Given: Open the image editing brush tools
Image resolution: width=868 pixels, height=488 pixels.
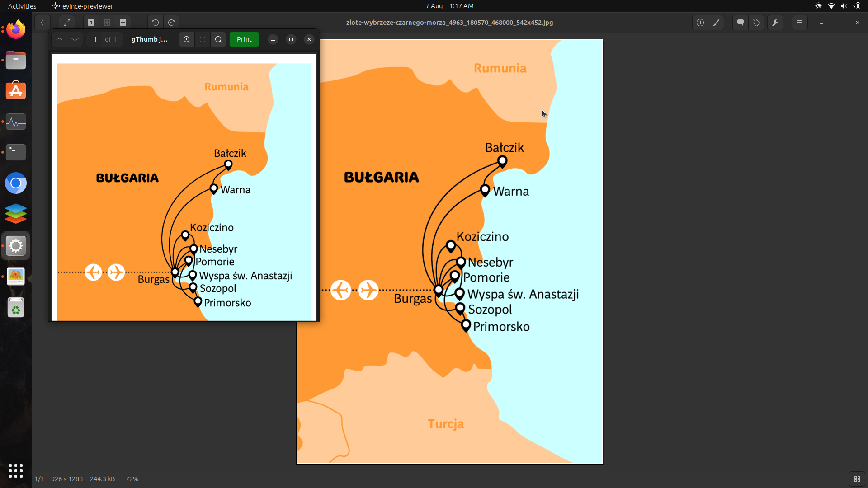Looking at the screenshot, I should 716,23.
